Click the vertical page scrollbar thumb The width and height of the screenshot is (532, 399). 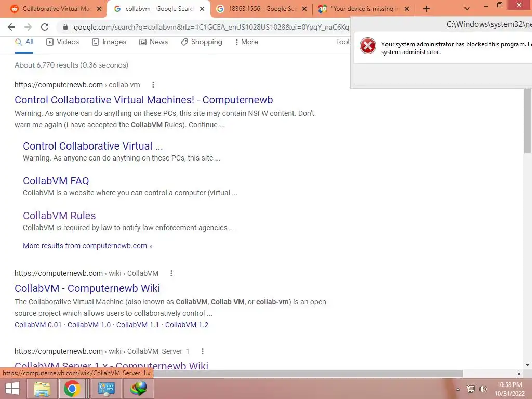tap(527, 121)
